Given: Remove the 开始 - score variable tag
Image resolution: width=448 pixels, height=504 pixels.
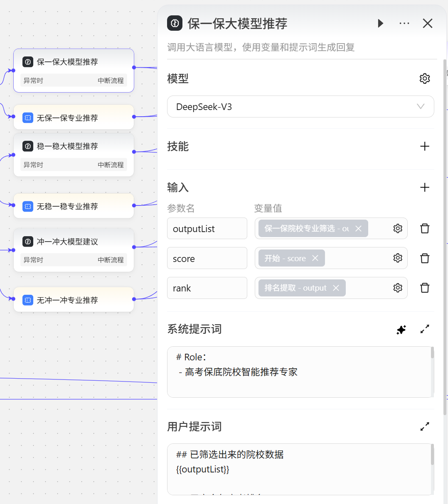Looking at the screenshot, I should point(315,258).
